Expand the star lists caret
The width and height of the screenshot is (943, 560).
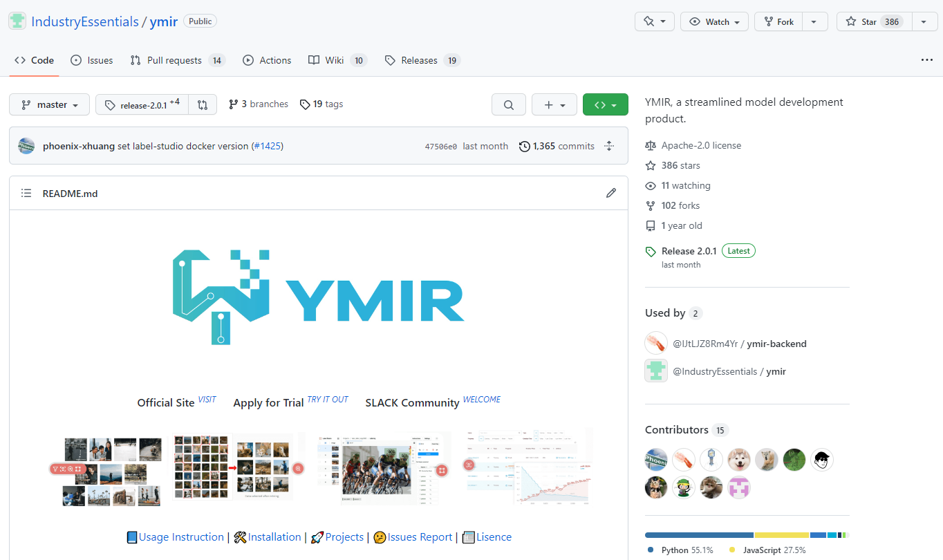pyautogui.click(x=924, y=21)
